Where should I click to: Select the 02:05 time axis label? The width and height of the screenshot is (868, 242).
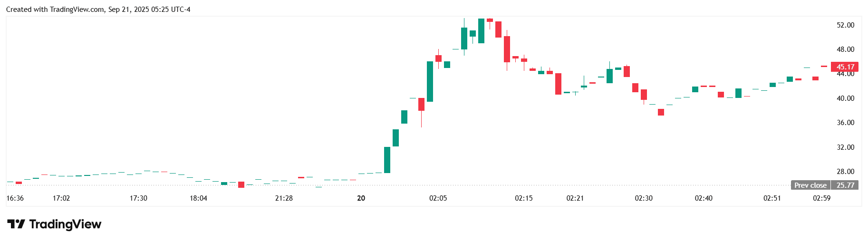[438, 198]
